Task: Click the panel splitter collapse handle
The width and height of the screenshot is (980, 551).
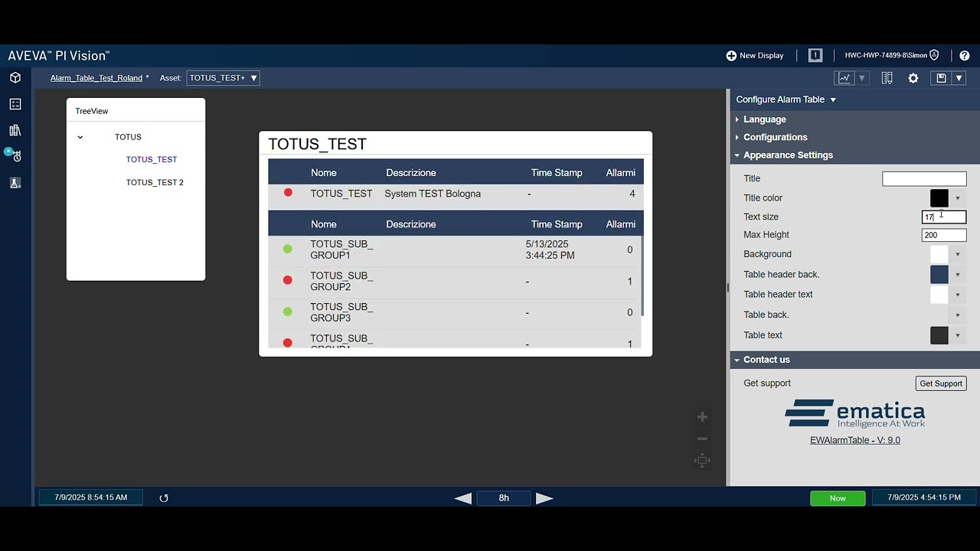Action: click(727, 288)
